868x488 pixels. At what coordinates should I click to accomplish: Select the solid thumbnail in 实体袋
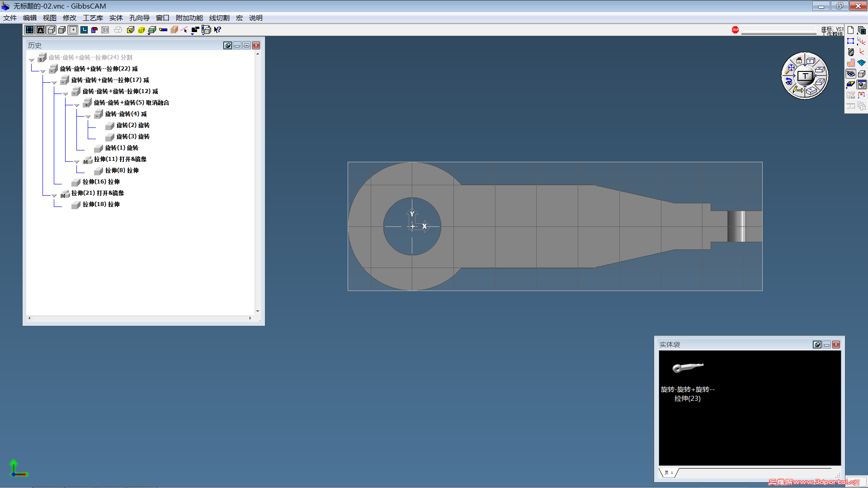click(x=687, y=367)
